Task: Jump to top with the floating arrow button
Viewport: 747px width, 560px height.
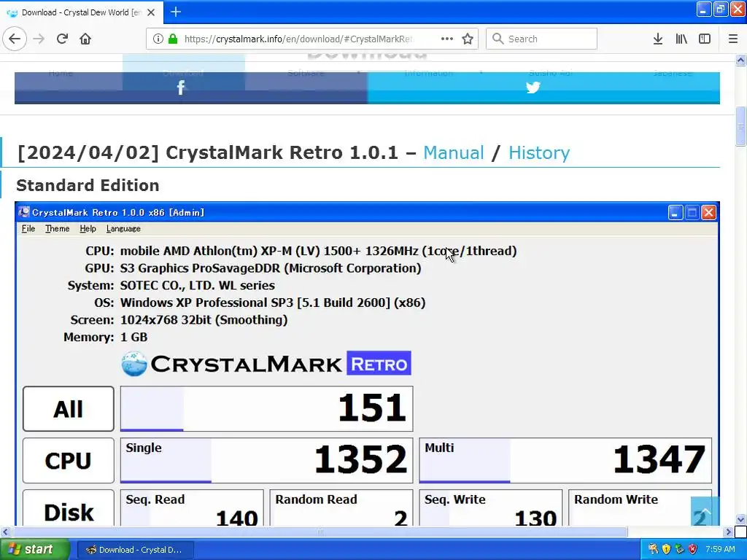Action: point(705,511)
